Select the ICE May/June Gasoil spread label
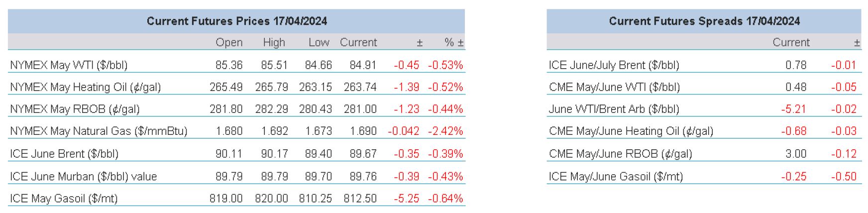The width and height of the screenshot is (868, 213). coord(616,176)
